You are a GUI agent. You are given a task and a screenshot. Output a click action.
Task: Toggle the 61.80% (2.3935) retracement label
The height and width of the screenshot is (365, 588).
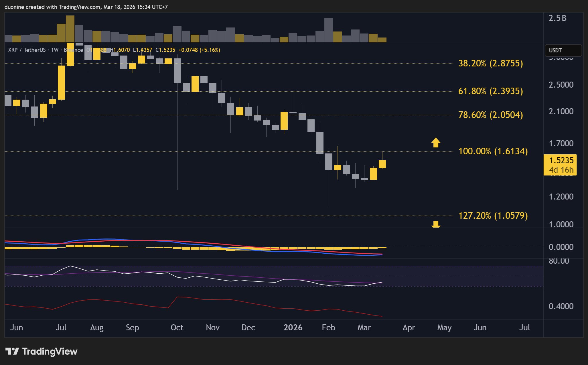(490, 92)
